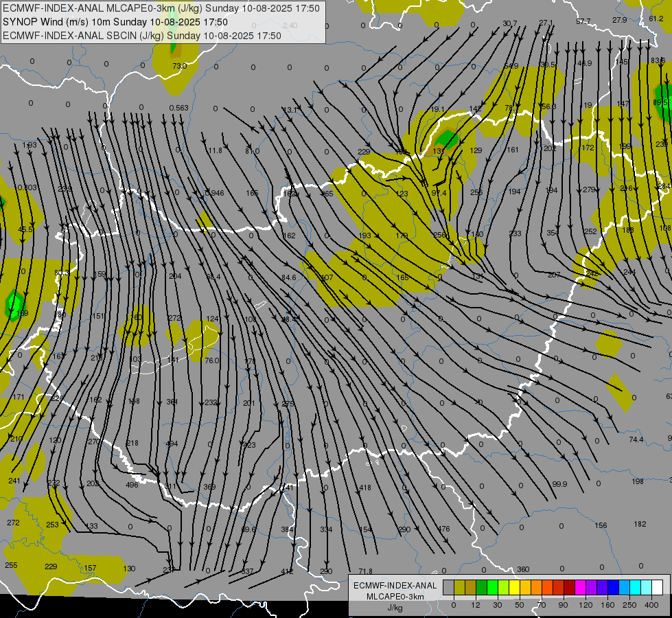Click the map value 412
The image size is (672, 618).
[287, 572]
